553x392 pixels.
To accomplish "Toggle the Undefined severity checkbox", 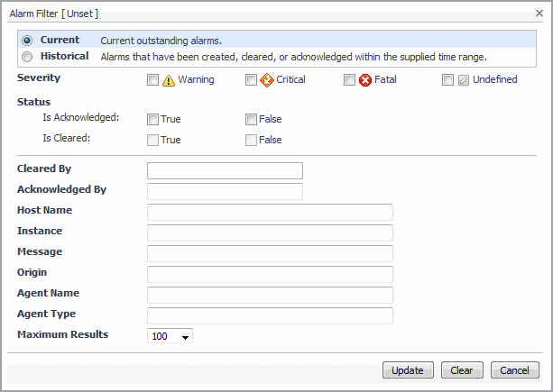I will pos(448,79).
